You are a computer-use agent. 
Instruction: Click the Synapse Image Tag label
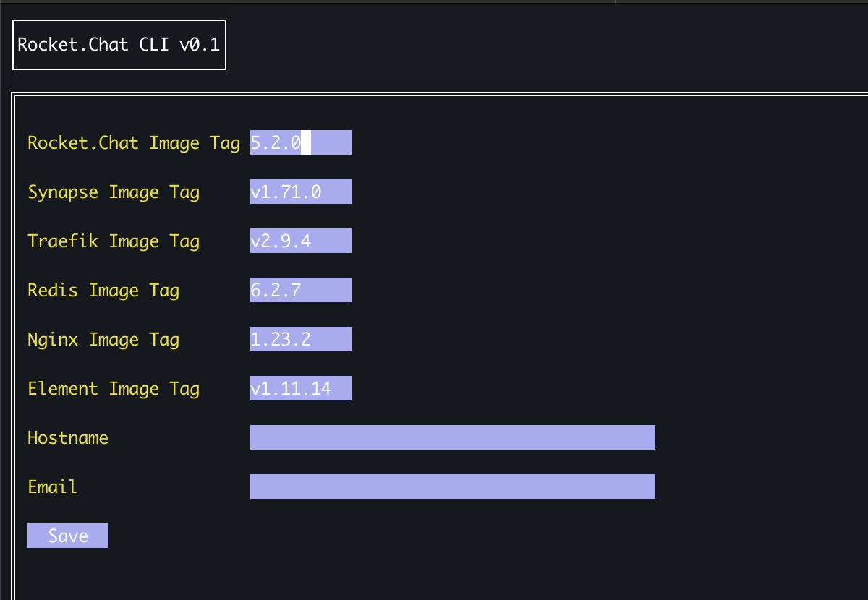click(113, 192)
